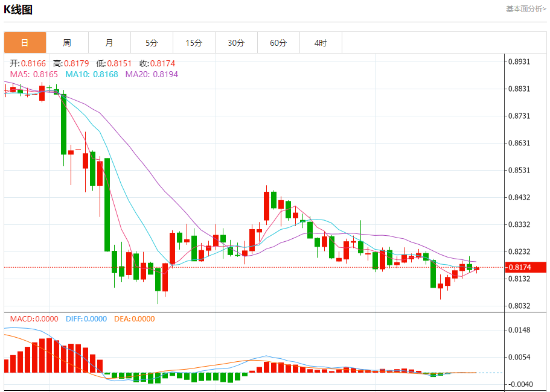This screenshot has height=392, width=550.
Task: Open the 60分 interval tab
Action: tap(278, 43)
